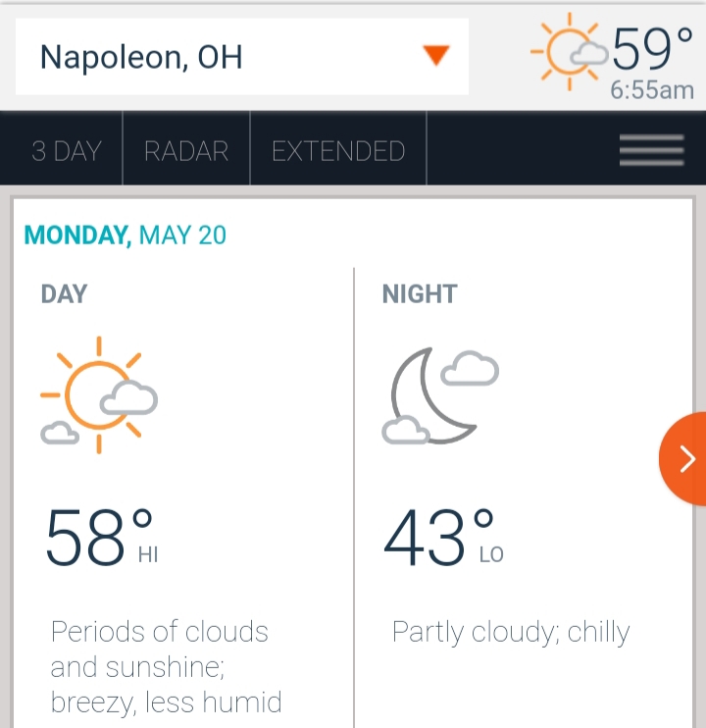The image size is (706, 728).
Task: Select the Monday, May 20 date heading
Action: coord(126,234)
